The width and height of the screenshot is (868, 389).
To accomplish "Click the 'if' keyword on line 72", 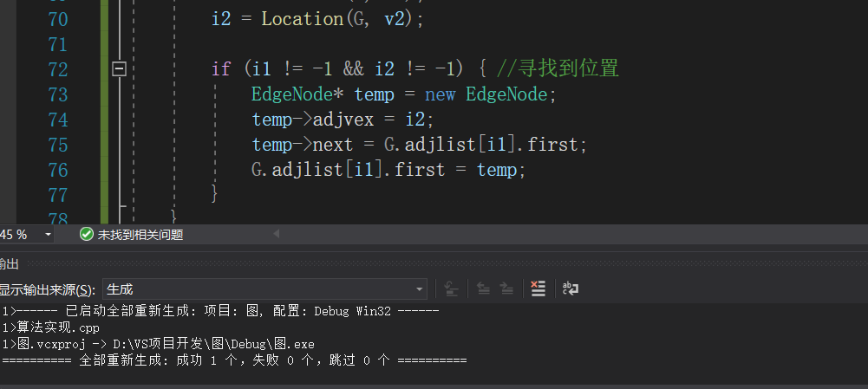I will tap(221, 69).
